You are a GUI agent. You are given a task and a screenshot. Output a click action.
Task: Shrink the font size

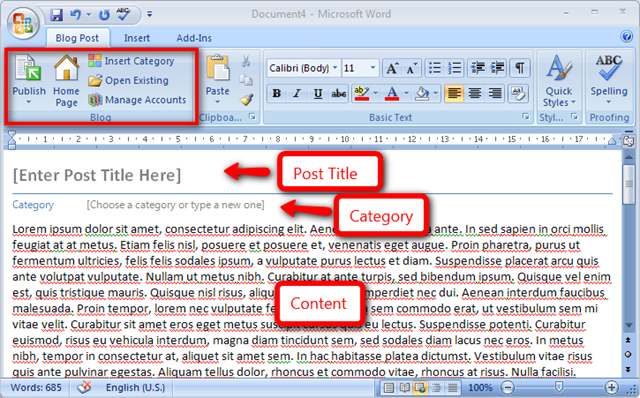pos(411,68)
